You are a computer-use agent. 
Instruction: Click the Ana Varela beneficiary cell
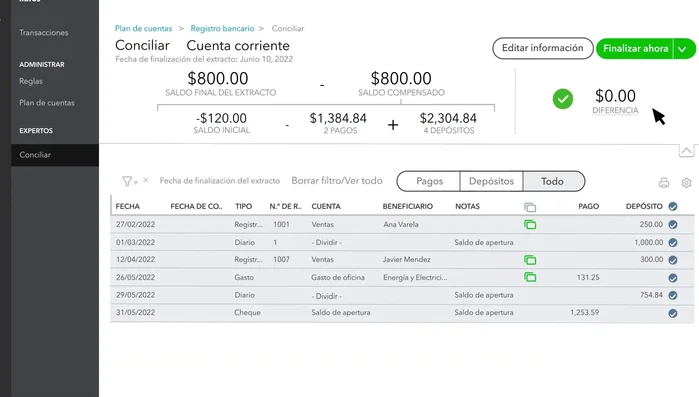pyautogui.click(x=401, y=225)
